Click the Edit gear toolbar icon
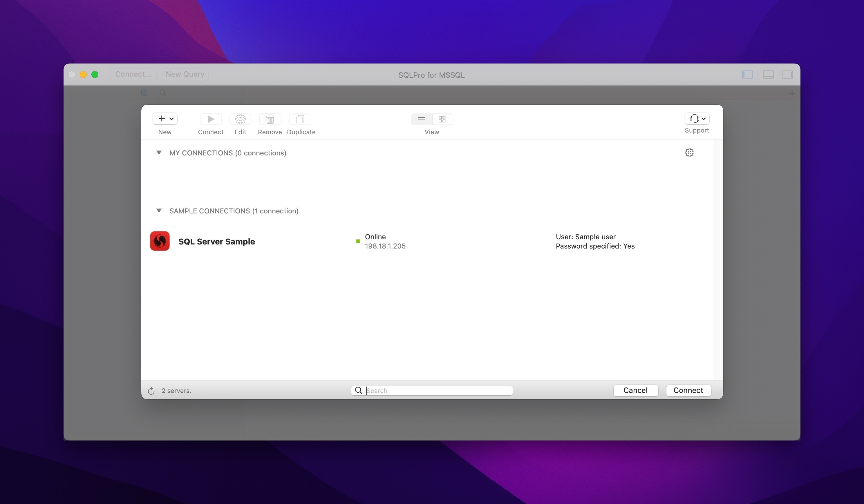 pyautogui.click(x=240, y=119)
